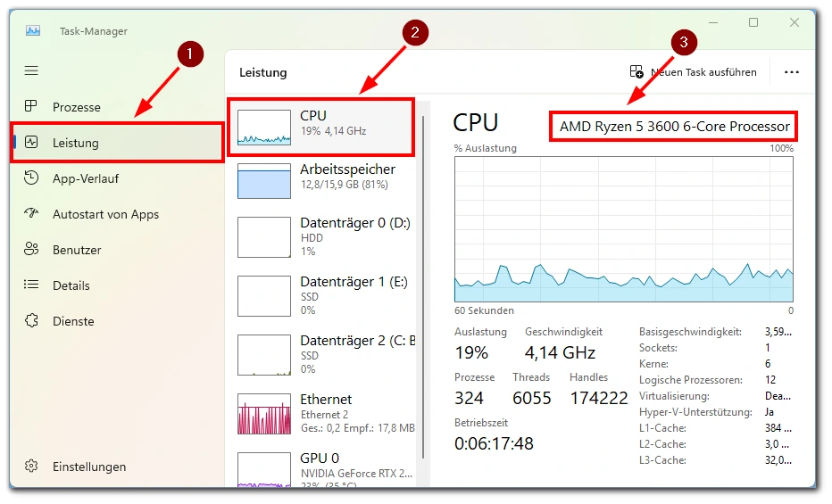This screenshot has height=504, width=832.
Task: Select Datenträger 1 (E:) graph thumbnail
Action: tap(264, 296)
